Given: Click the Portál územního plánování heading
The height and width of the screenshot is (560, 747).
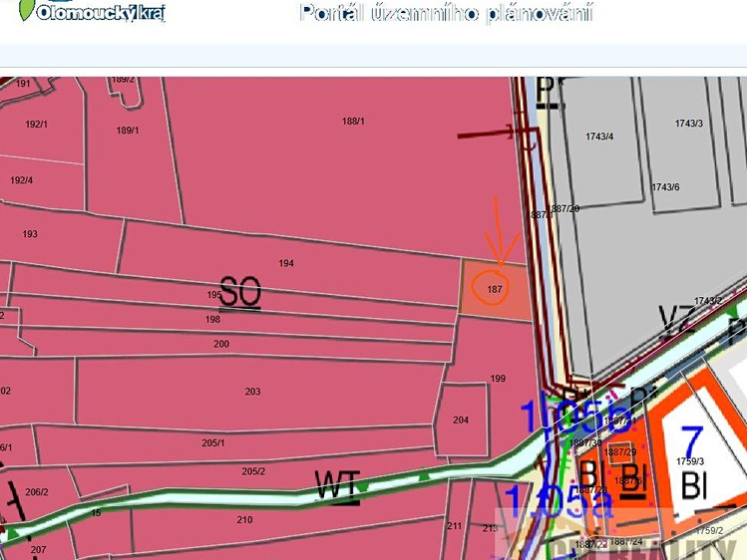Looking at the screenshot, I should [x=447, y=13].
